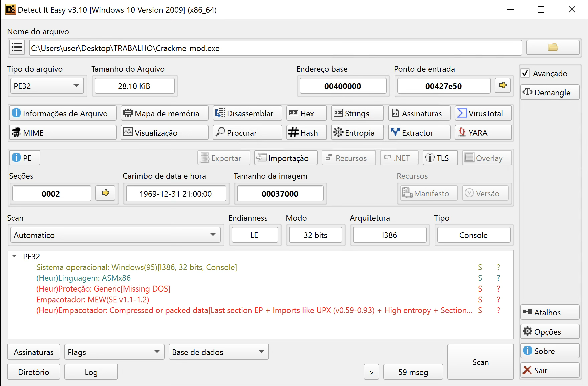588x386 pixels.
Task: Select the Sistema operacional Windows(95) result
Action: [137, 267]
